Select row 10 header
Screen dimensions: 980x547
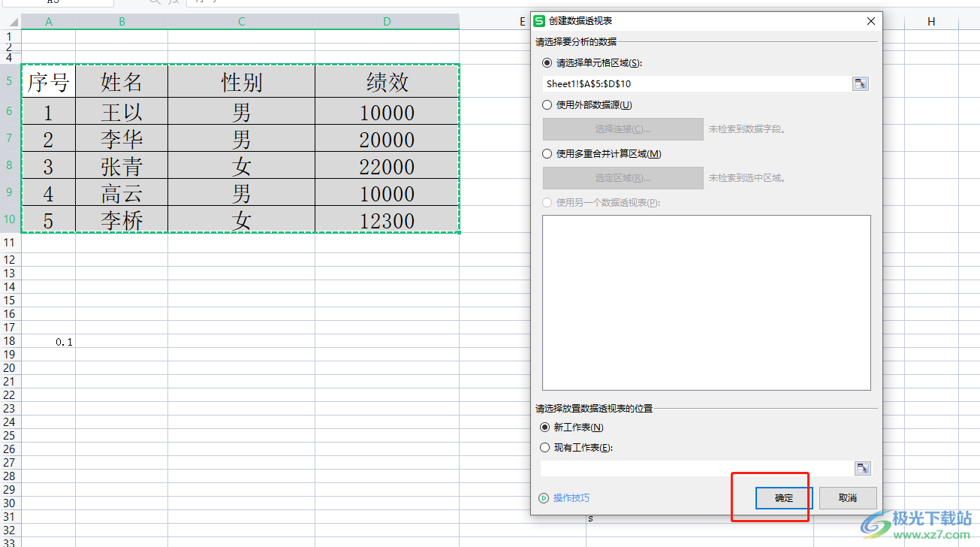(11, 219)
